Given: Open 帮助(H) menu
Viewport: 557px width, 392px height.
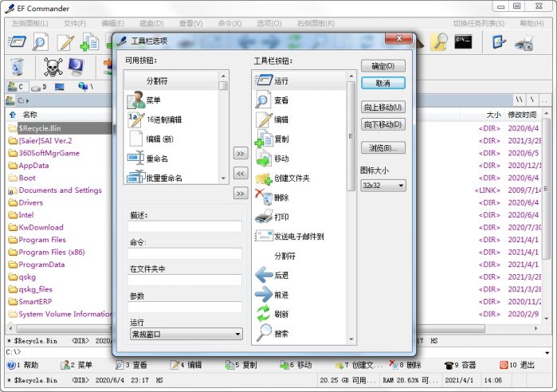Looking at the screenshot, I should tap(532, 23).
